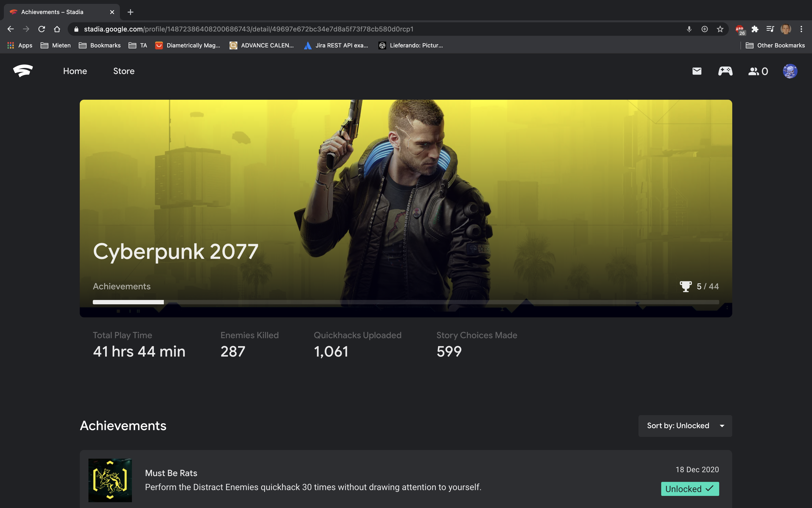This screenshot has height=508, width=812.
Task: Click the Total Play Time label
Action: 123,335
